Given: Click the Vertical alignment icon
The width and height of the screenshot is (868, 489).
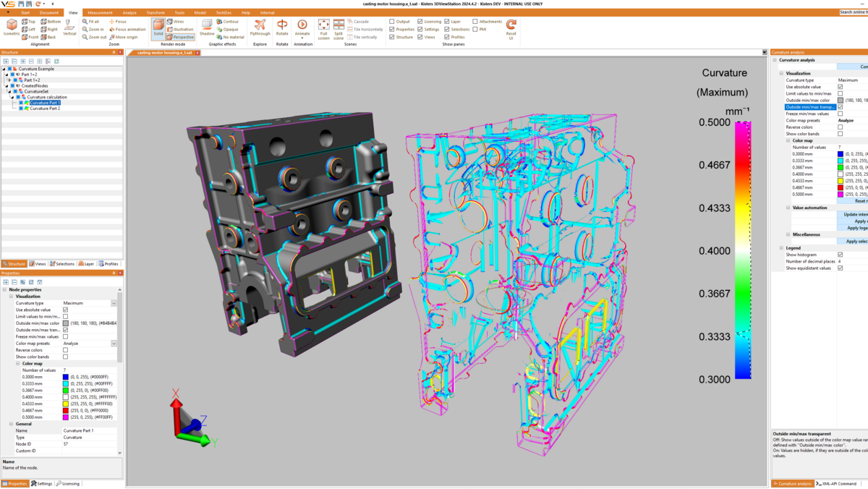Looking at the screenshot, I should [69, 27].
